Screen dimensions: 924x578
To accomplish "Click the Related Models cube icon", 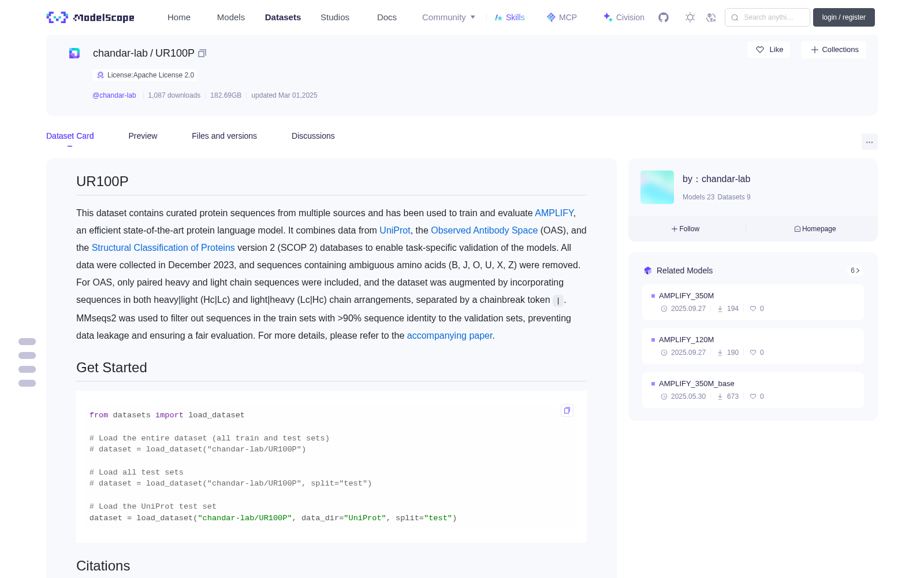I will click(x=648, y=271).
